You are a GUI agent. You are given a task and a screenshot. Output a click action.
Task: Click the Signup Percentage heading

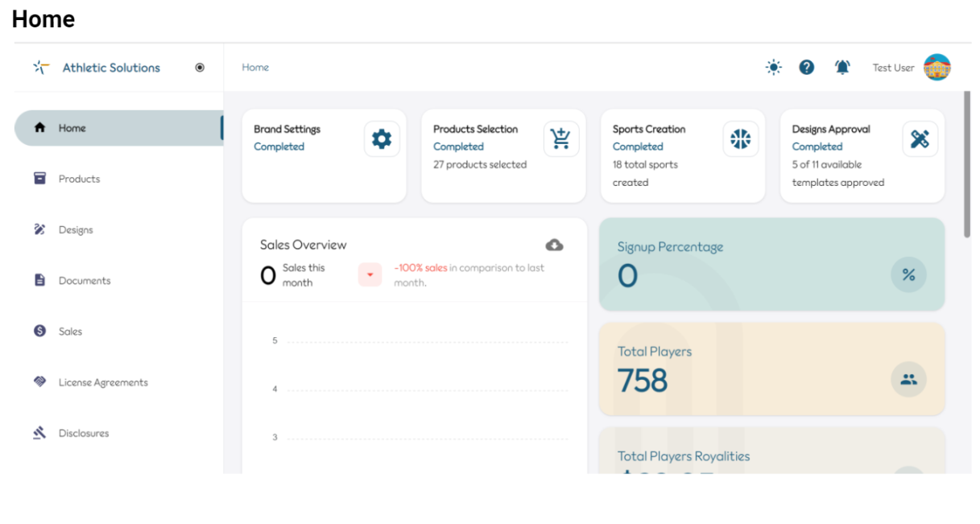pyautogui.click(x=670, y=247)
